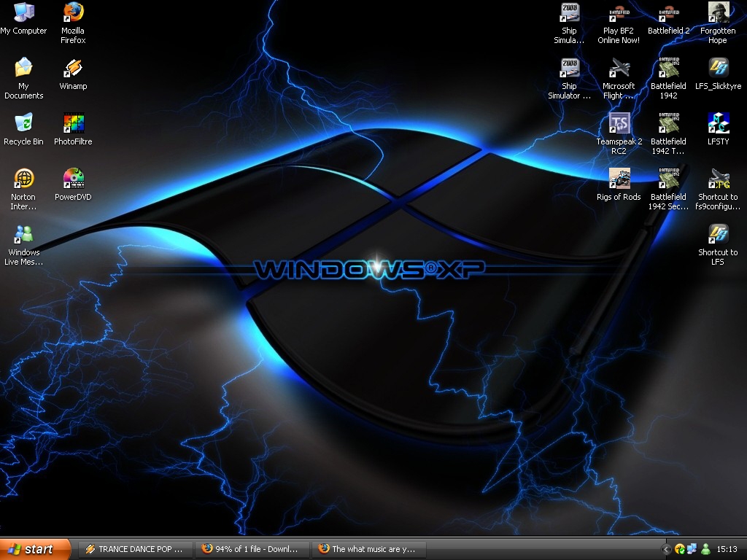The image size is (747, 560).
Task: Switch to 'The what music are y...' Firefox window
Action: click(x=368, y=549)
